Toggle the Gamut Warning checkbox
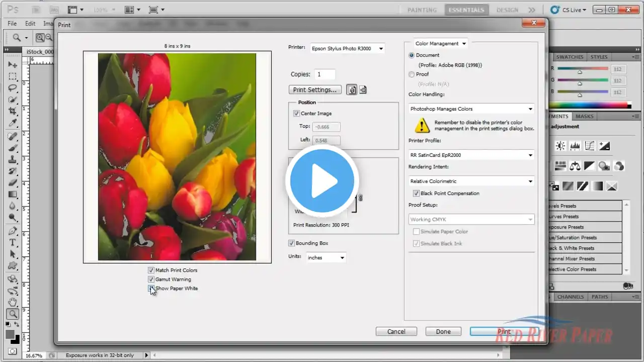 pyautogui.click(x=151, y=280)
